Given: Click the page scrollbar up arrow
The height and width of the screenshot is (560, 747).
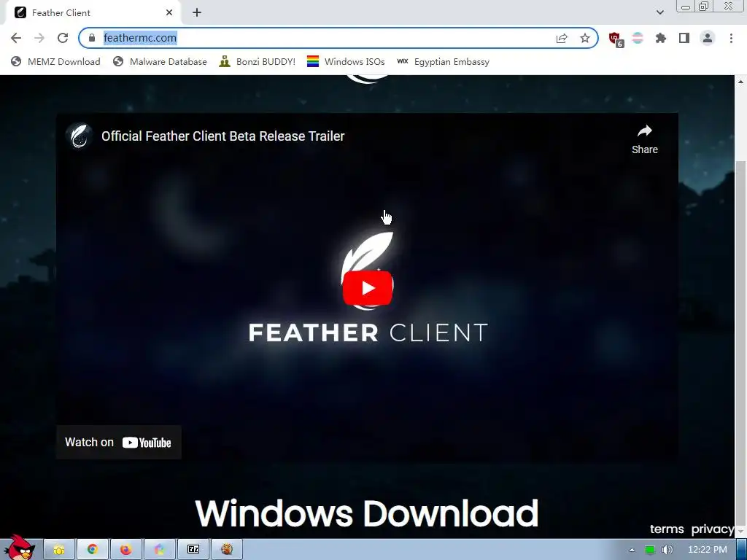Looking at the screenshot, I should coord(741,82).
